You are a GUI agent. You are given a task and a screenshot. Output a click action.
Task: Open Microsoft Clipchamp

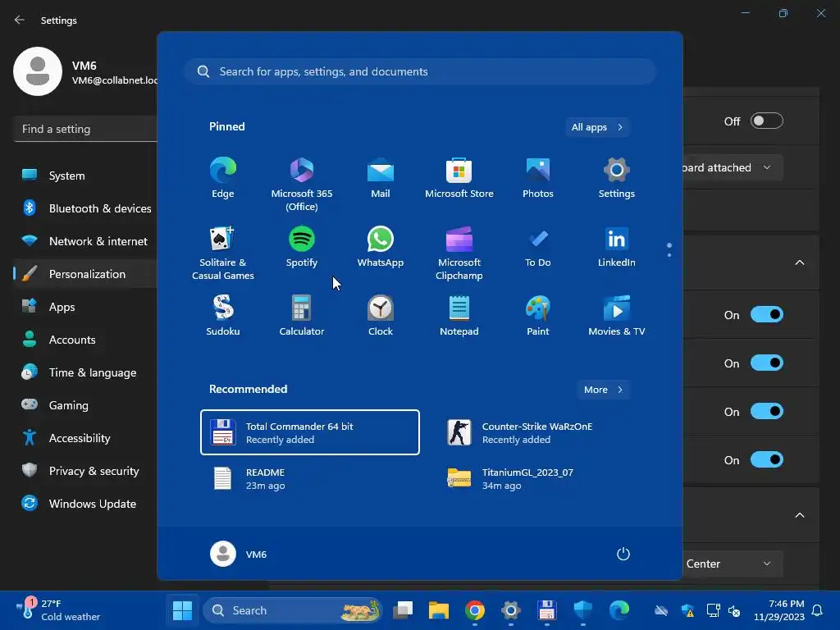459,253
